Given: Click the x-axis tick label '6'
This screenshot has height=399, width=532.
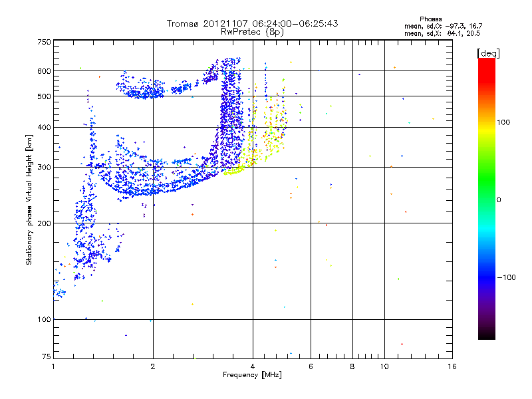Looking at the screenshot, I should coord(311,366).
